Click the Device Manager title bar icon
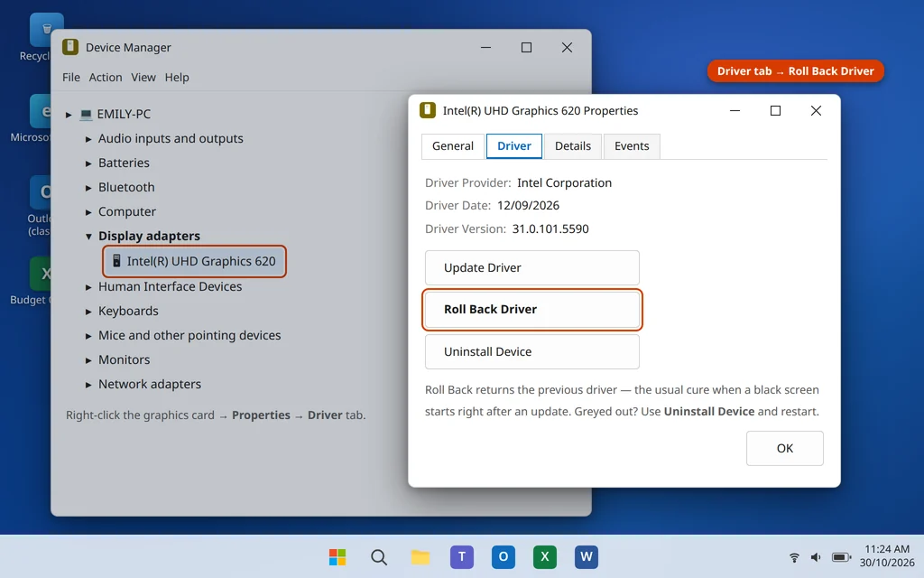The image size is (924, 578). point(70,47)
